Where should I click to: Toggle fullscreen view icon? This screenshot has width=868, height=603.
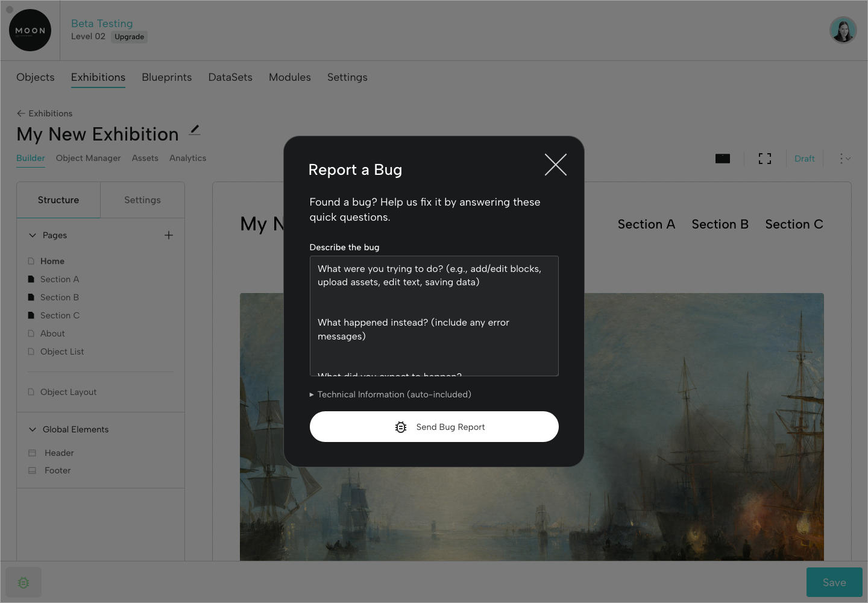765,159
